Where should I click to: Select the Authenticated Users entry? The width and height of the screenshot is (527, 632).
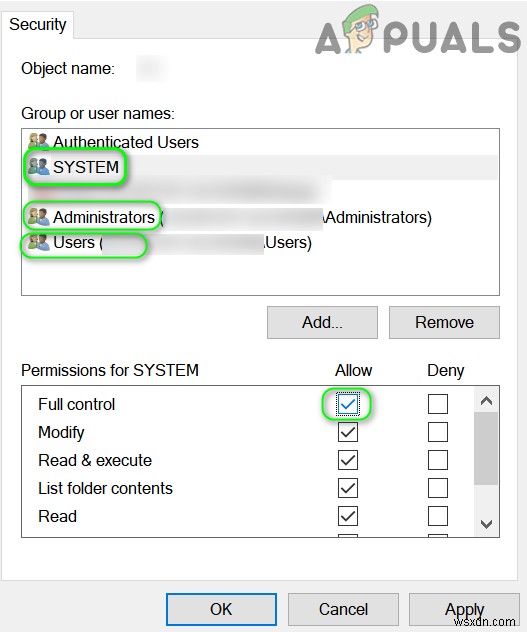(x=260, y=142)
